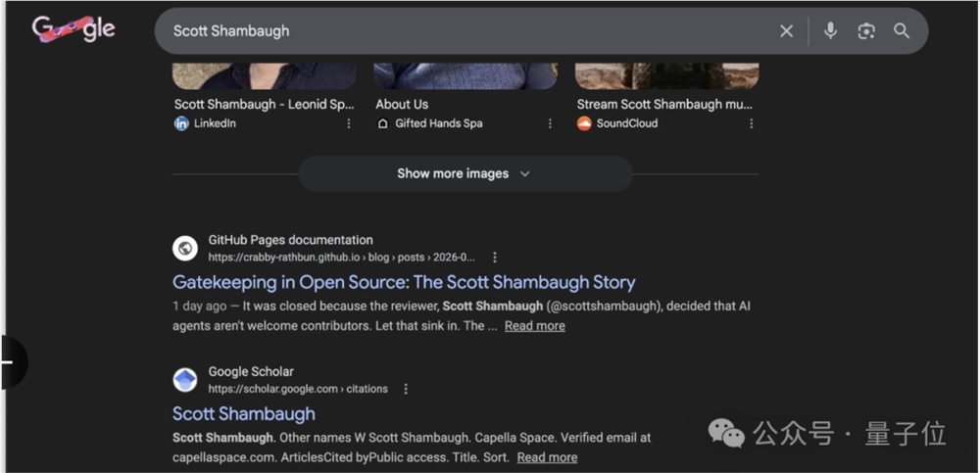Click the magnifying glass search icon

click(902, 31)
